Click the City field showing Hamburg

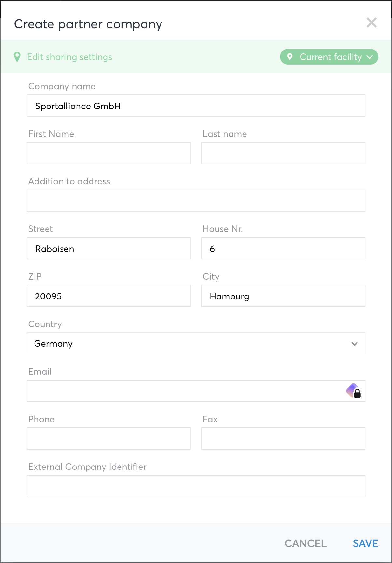click(x=283, y=296)
